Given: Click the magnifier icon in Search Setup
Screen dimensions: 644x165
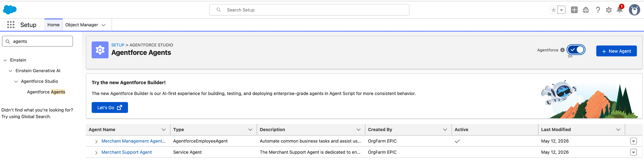Looking at the screenshot, I should coord(219,10).
